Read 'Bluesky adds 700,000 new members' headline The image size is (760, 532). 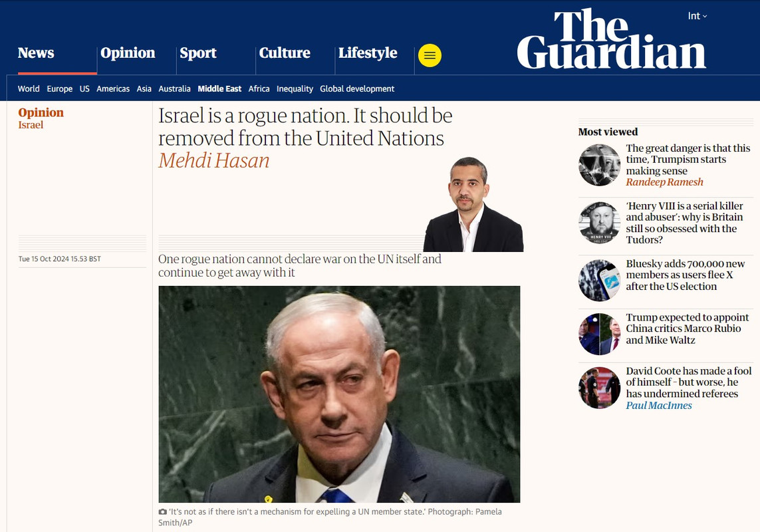tap(686, 275)
